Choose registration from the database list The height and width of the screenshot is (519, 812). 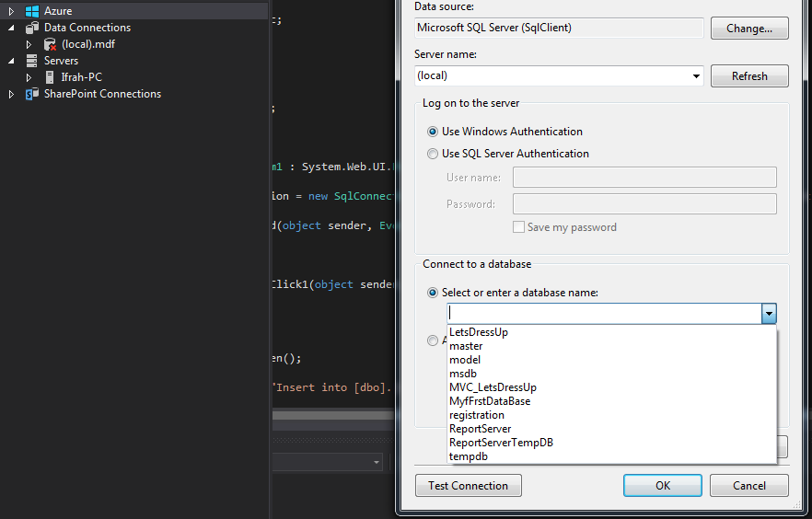coord(611,415)
